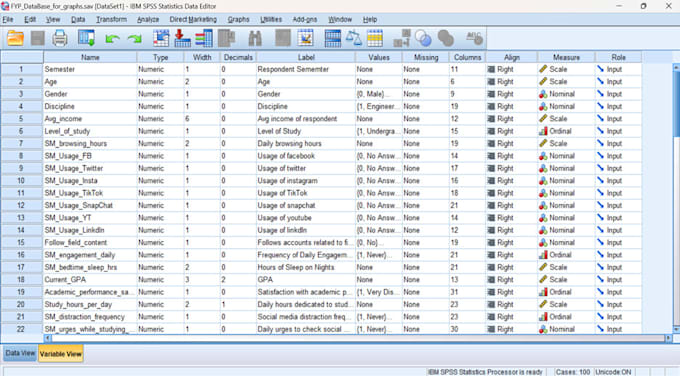The image size is (680, 376).
Task: Open the Analyze menu
Action: pyautogui.click(x=148, y=20)
